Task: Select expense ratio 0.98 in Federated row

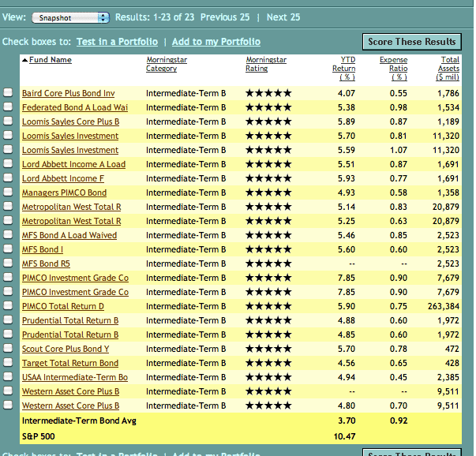Action: point(399,107)
